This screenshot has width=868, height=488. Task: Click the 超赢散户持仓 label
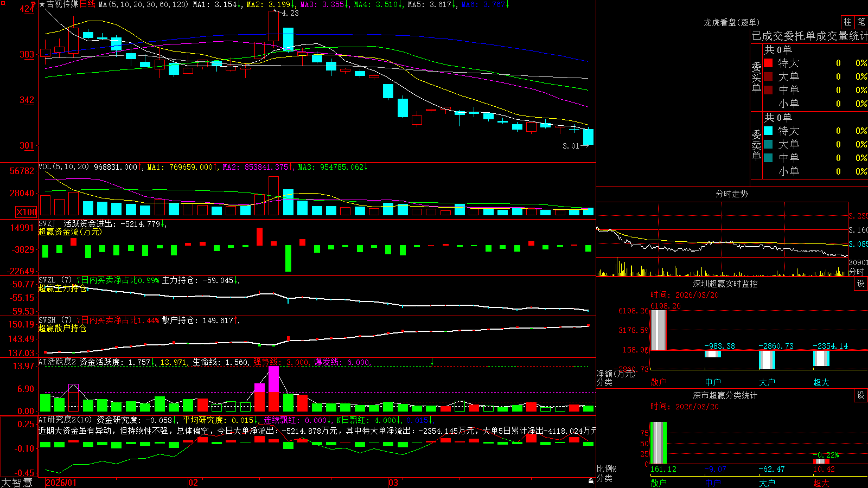(62, 328)
